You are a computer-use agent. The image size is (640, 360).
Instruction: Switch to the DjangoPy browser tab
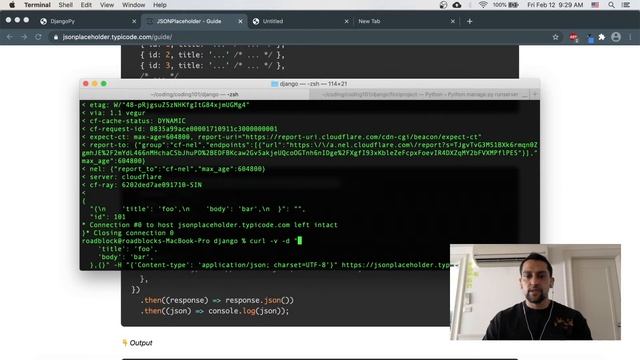pyautogui.click(x=88, y=21)
